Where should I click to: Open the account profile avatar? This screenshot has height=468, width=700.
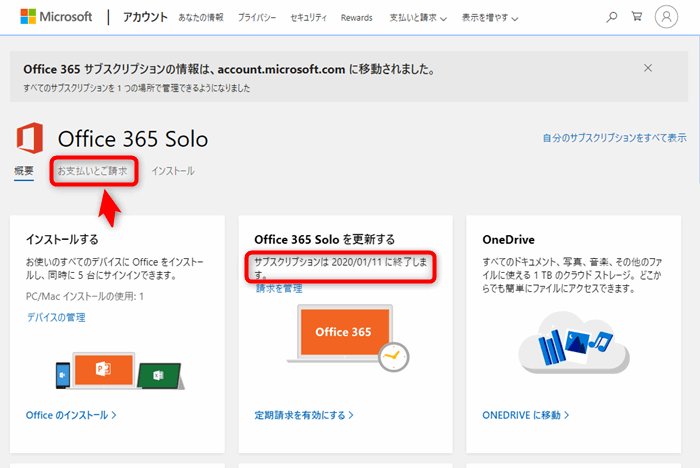666,17
